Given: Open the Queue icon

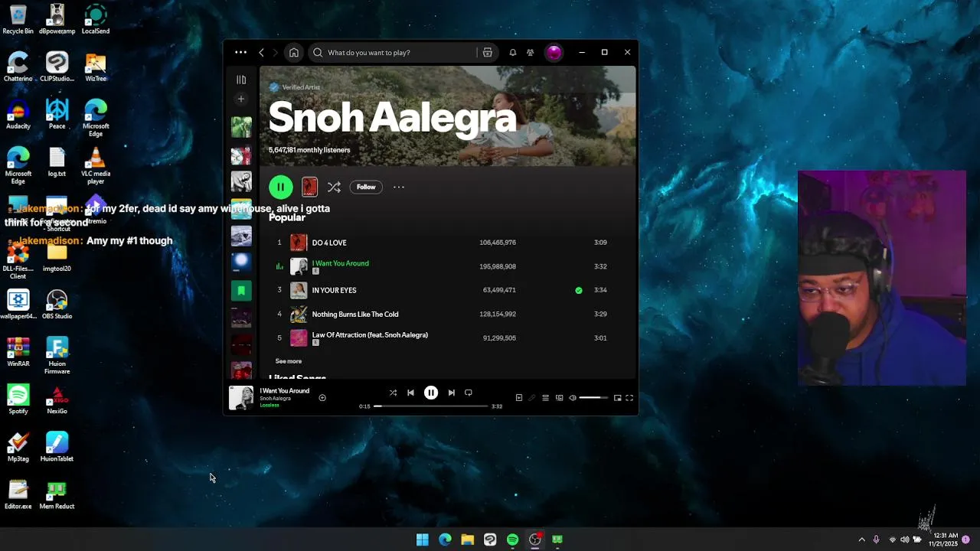Looking at the screenshot, I should (x=545, y=398).
